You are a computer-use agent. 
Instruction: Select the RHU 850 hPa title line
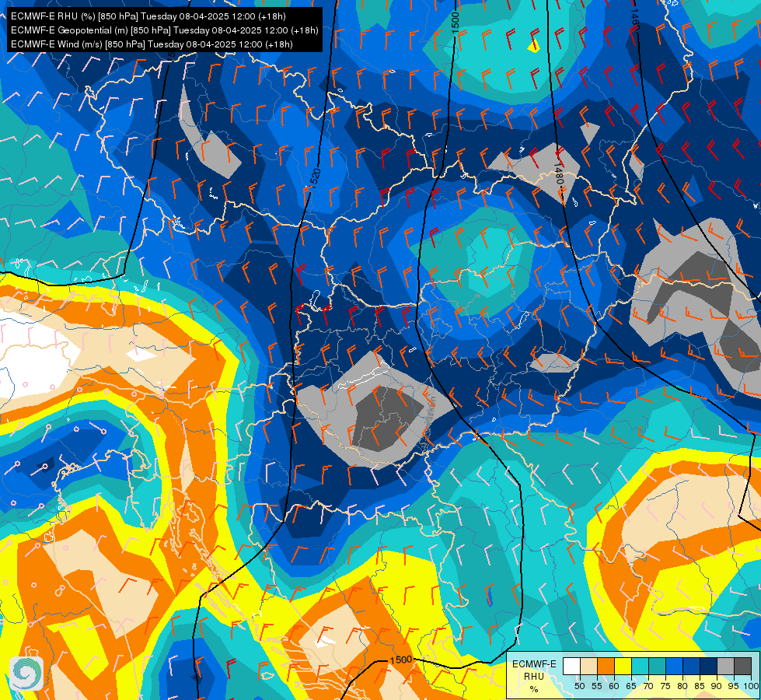tap(148, 16)
